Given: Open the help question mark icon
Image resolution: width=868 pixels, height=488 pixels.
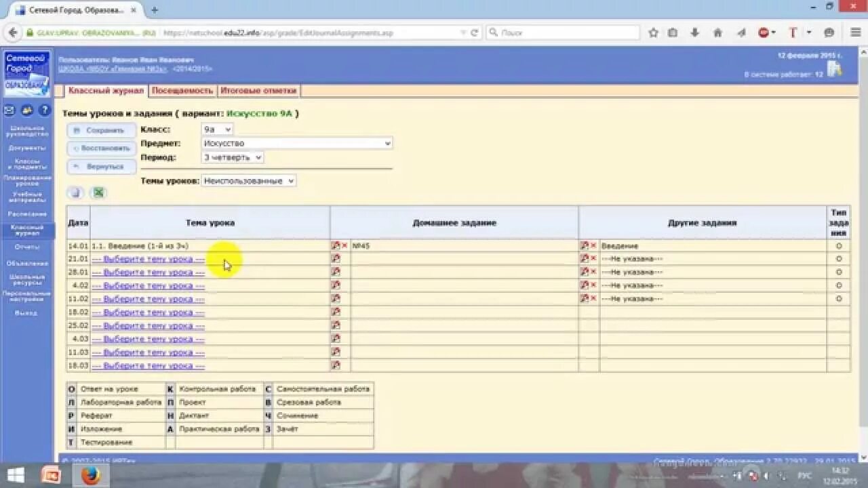Looking at the screenshot, I should 45,110.
